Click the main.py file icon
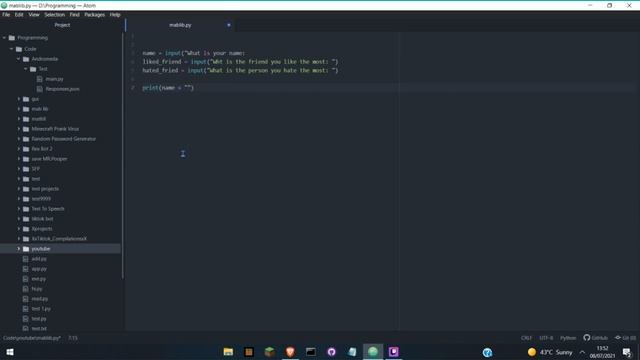 coord(40,79)
